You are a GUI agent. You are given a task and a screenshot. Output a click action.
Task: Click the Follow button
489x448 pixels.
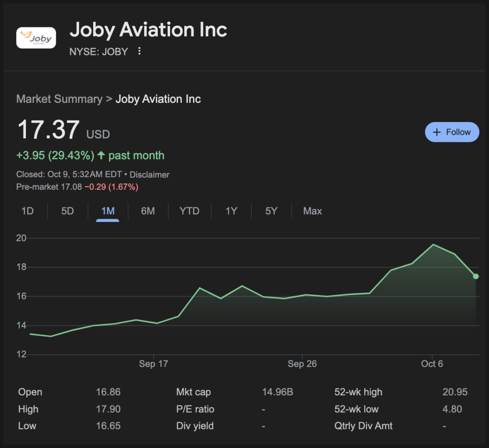tap(452, 132)
